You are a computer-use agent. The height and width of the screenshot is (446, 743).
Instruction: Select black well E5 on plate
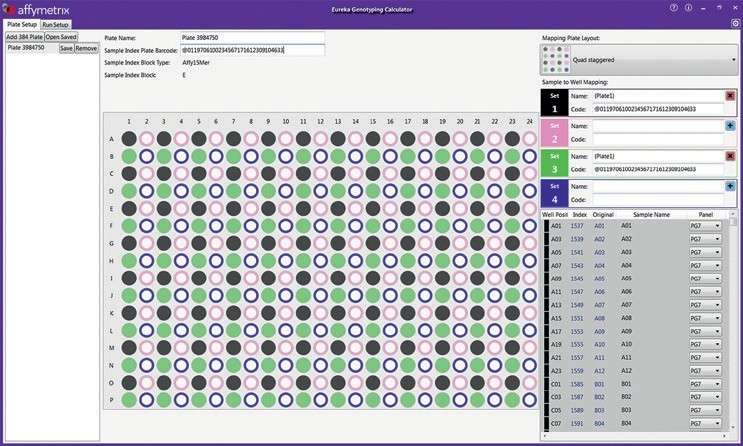pyautogui.click(x=199, y=209)
